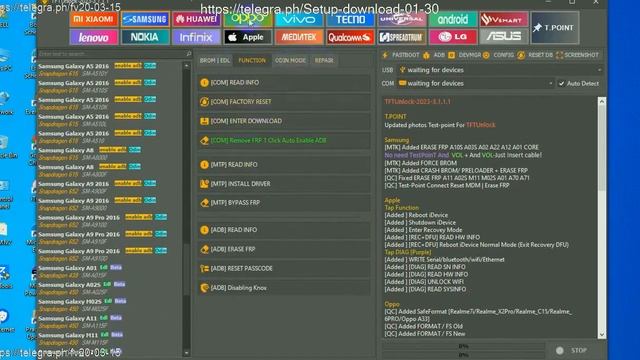Click [COM] READ INFO button
Viewport: 640px width, 360px height.
(284, 82)
